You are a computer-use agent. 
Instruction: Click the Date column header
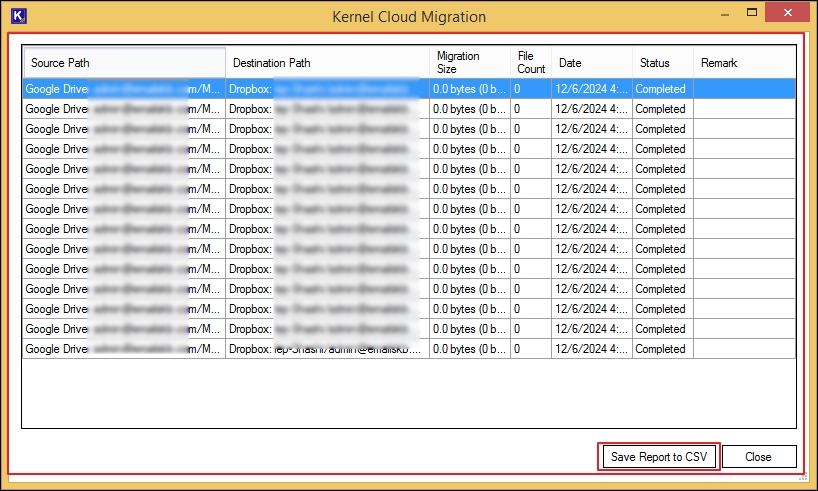click(x=592, y=63)
